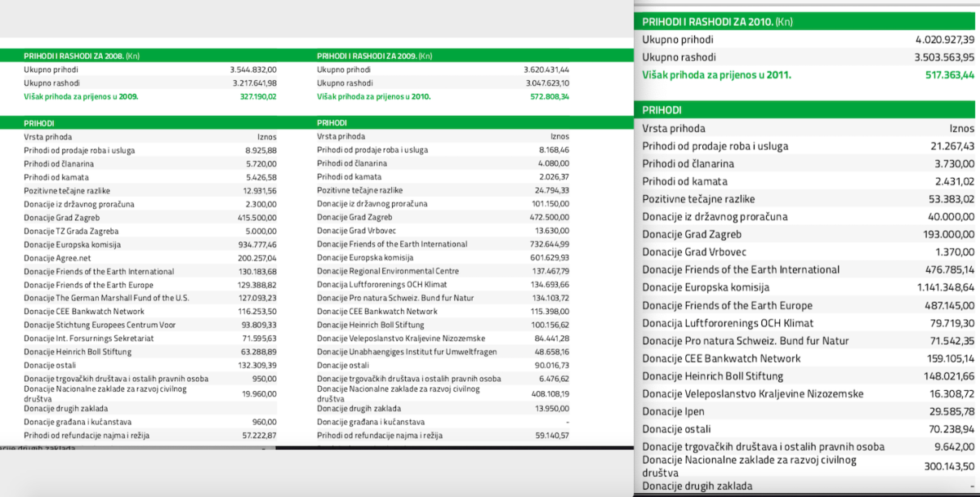Select CEE Bankwatch Network amount 116.253,50

click(x=259, y=312)
